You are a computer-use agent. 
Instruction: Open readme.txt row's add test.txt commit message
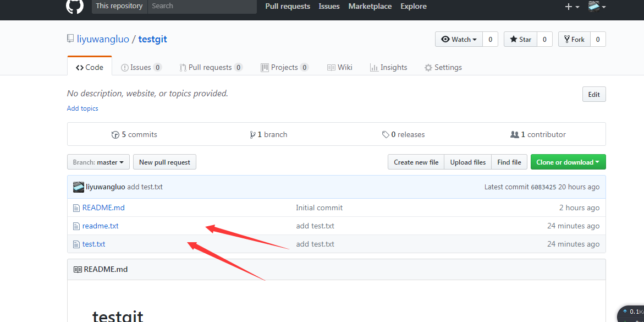click(x=315, y=226)
